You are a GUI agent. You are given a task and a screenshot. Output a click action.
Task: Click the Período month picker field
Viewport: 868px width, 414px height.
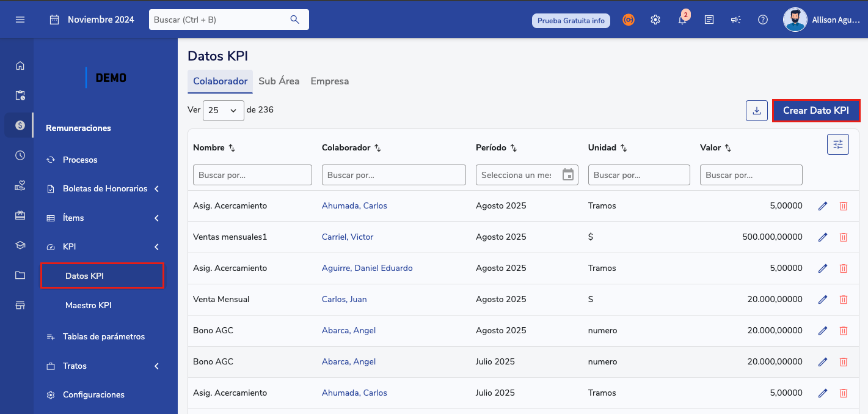526,175
